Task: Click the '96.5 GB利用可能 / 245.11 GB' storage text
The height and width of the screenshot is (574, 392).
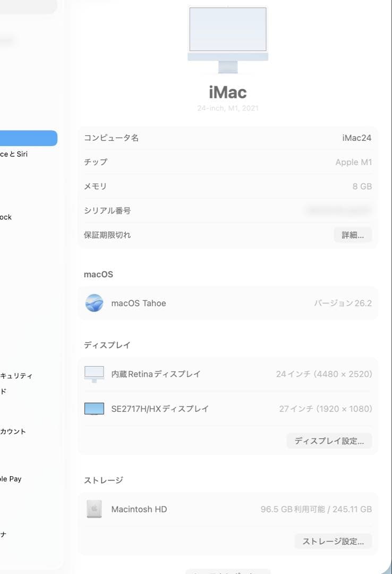Action: coord(316,509)
